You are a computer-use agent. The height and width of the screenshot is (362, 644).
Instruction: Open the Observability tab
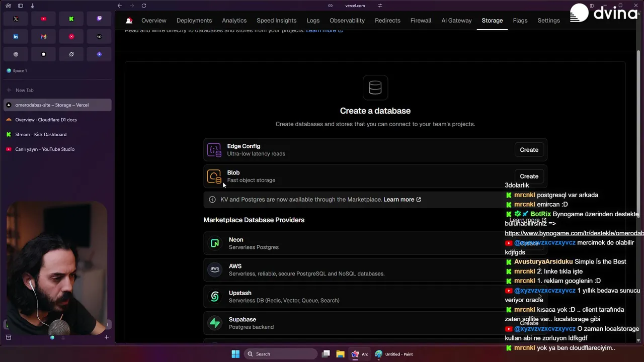(x=347, y=21)
